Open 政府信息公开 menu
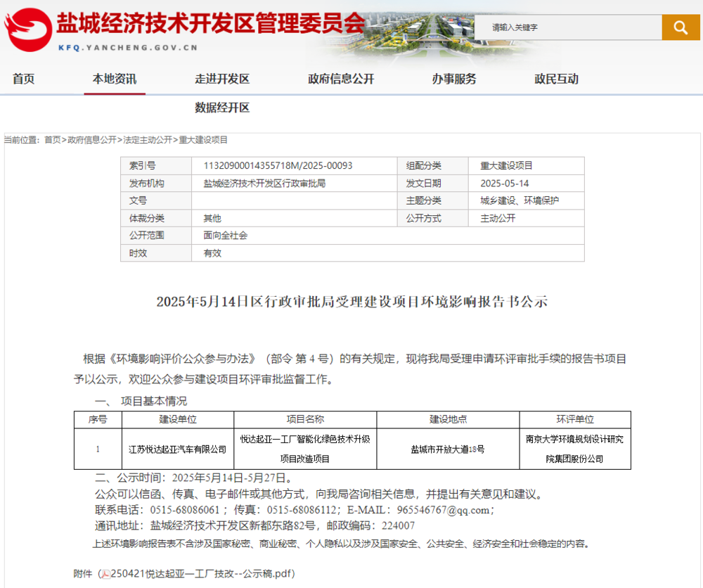Image resolution: width=703 pixels, height=588 pixels. click(x=341, y=79)
